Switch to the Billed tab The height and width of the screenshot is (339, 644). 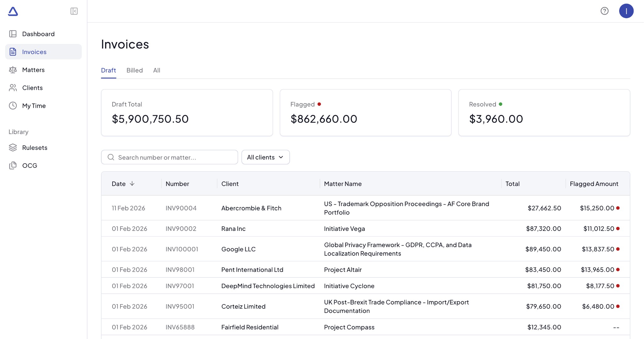[x=135, y=70]
